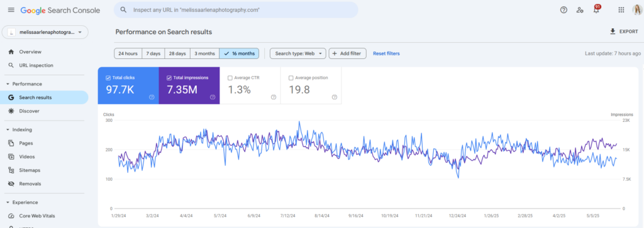Open the Google apps grid
Screen dimensions: 644x228
tap(621, 10)
